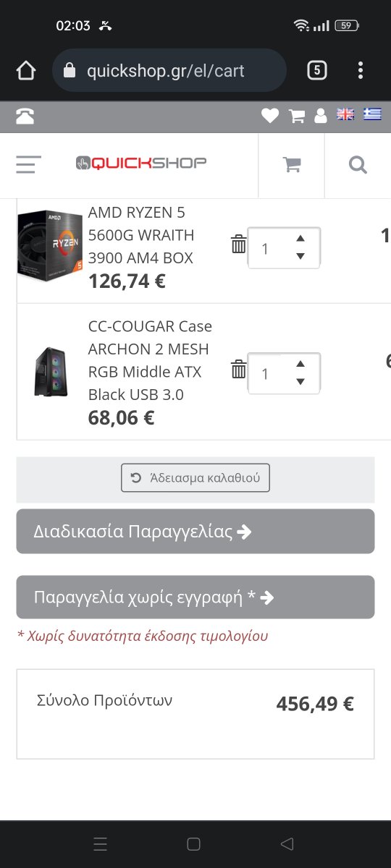Switch site language to English flag
The image size is (391, 868).
[346, 115]
